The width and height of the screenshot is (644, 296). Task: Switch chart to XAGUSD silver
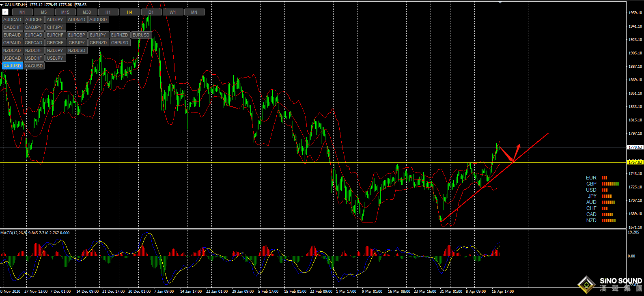(x=34, y=66)
